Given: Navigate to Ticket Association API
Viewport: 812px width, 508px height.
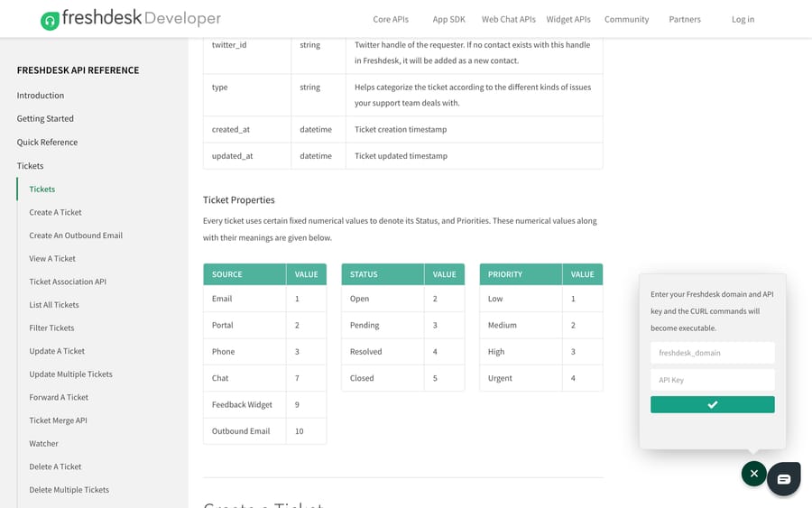Looking at the screenshot, I should pos(68,282).
